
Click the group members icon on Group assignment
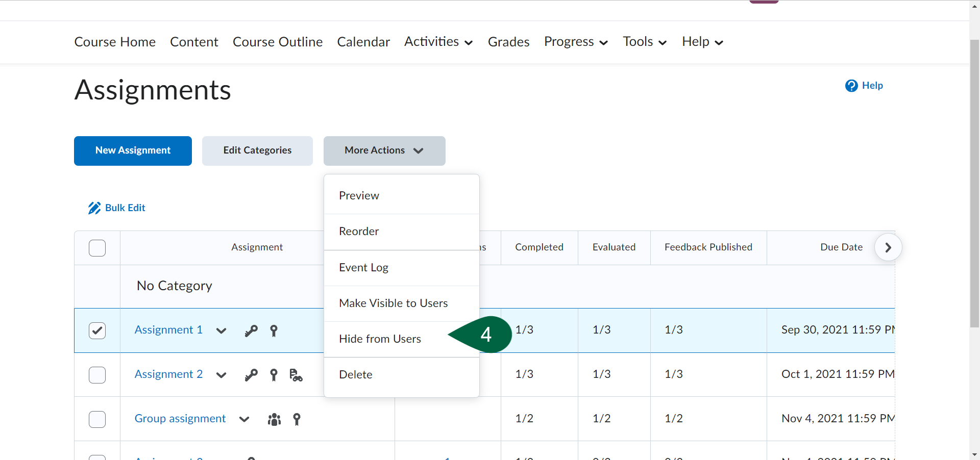(x=274, y=419)
